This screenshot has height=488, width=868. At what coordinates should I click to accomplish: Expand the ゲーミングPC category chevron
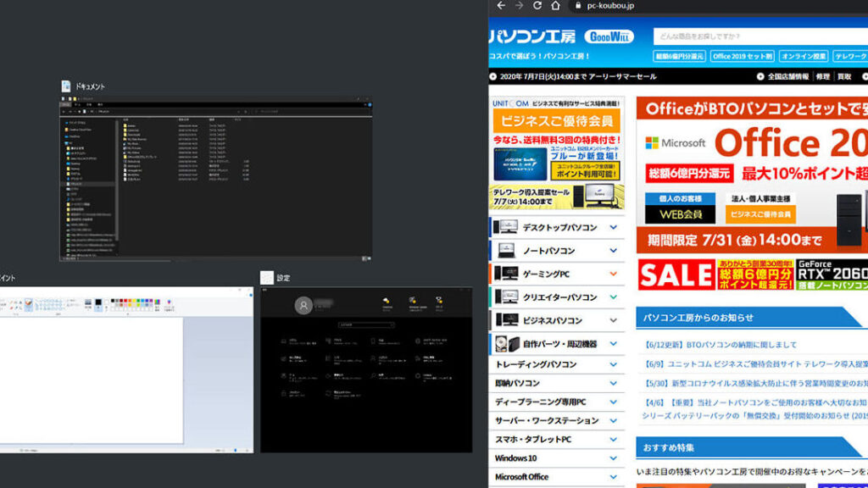(x=613, y=274)
